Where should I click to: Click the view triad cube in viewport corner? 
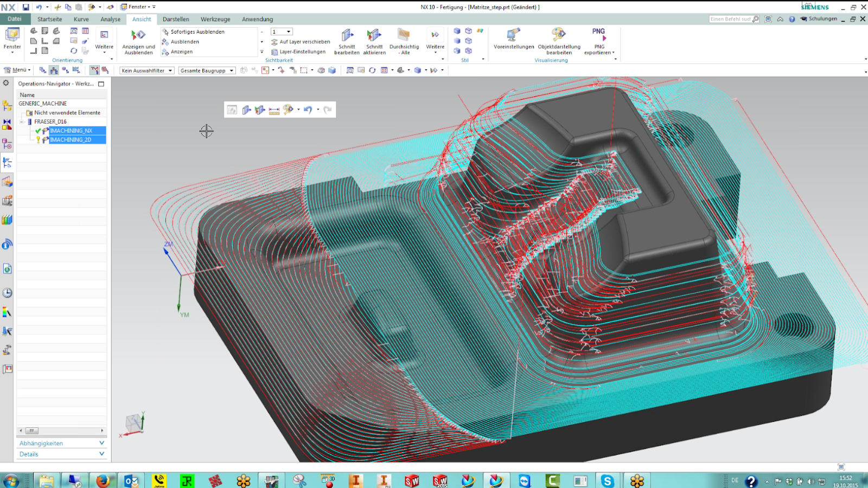133,422
